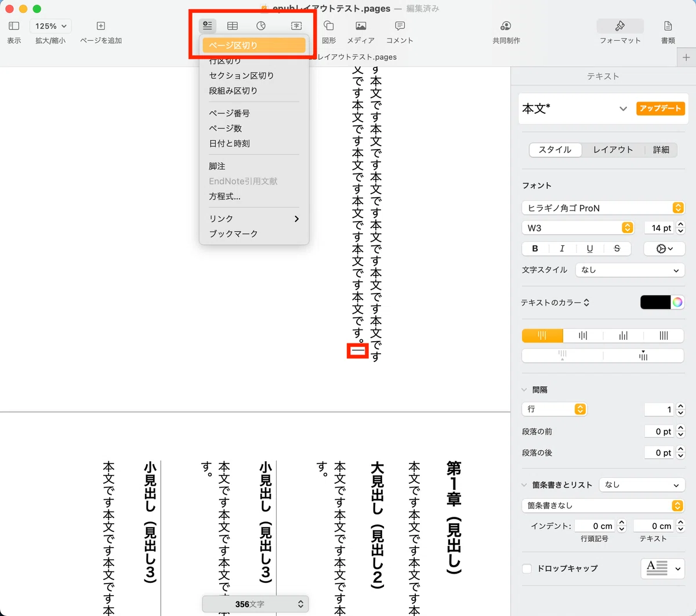Click the Insert toolbar icon
Image resolution: width=696 pixels, height=616 pixels.
pyautogui.click(x=207, y=26)
